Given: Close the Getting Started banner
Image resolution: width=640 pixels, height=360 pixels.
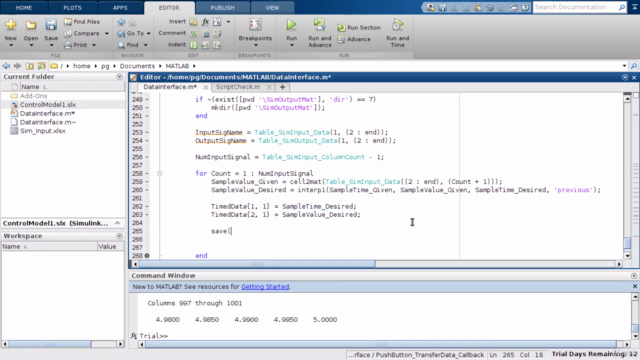Looking at the screenshot, I should [635, 287].
